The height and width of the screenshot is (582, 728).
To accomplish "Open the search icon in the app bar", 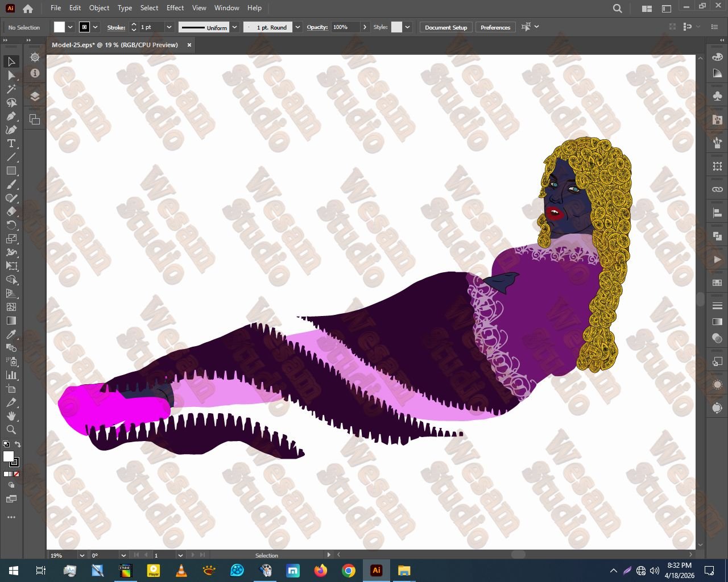I will point(618,9).
